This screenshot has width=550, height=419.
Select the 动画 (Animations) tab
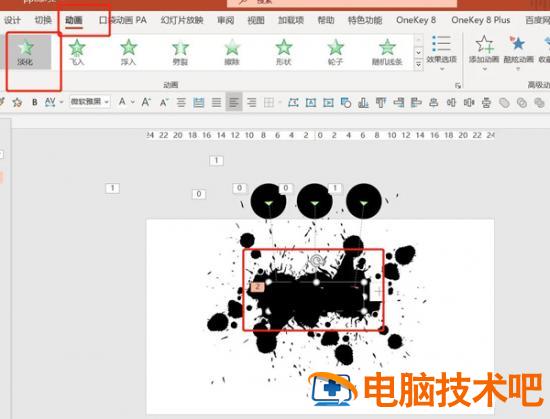[74, 20]
